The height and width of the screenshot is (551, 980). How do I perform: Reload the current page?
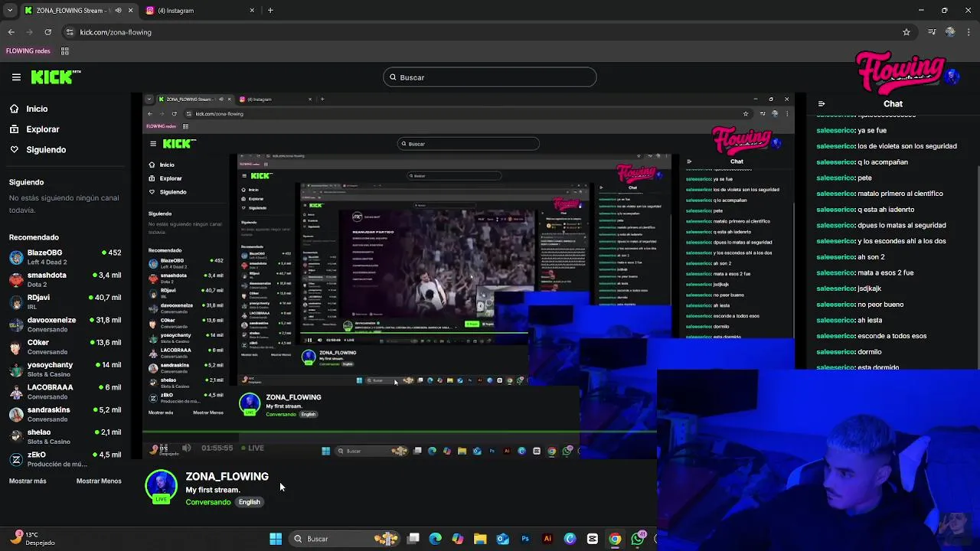point(47,32)
